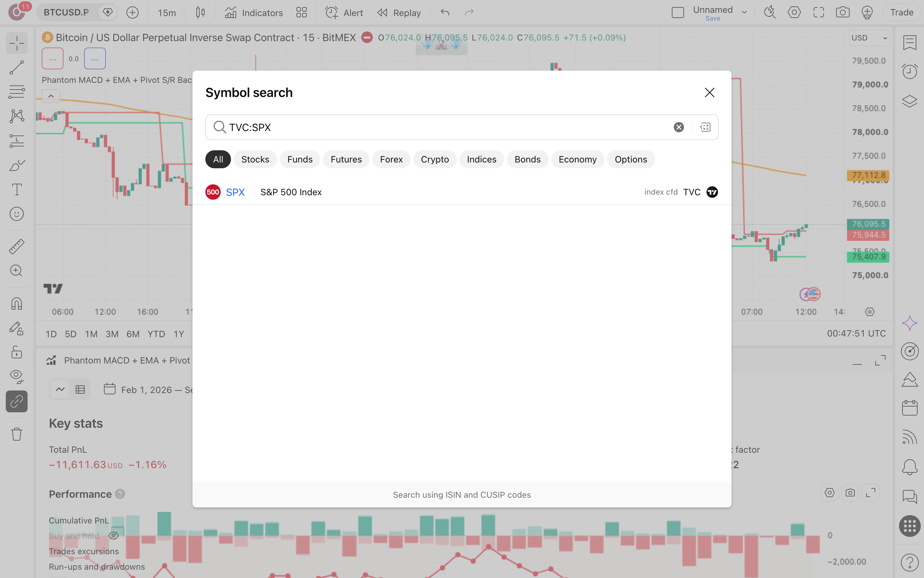Open the emoji and stickers tool
The height and width of the screenshot is (578, 924).
(16, 214)
